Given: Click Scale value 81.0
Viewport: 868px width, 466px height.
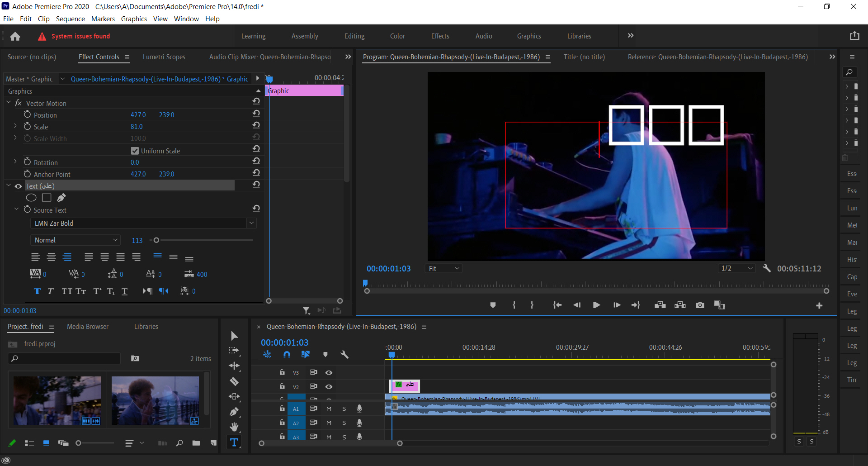Looking at the screenshot, I should coord(137,127).
